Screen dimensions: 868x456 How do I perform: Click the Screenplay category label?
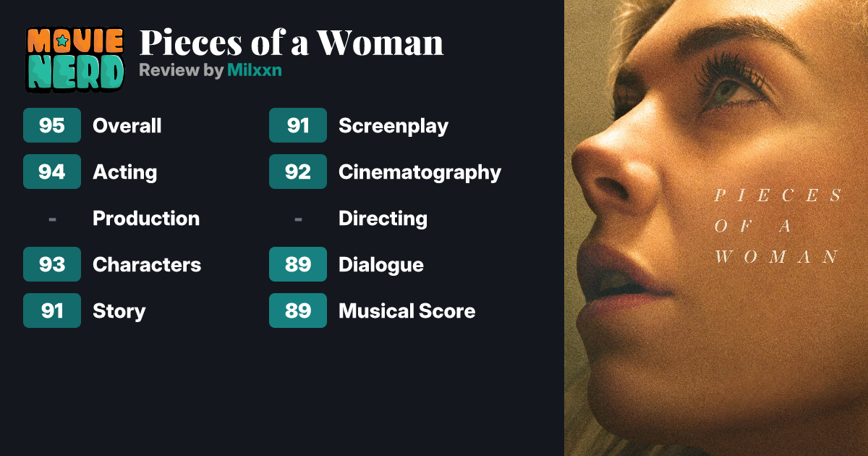coord(393,126)
